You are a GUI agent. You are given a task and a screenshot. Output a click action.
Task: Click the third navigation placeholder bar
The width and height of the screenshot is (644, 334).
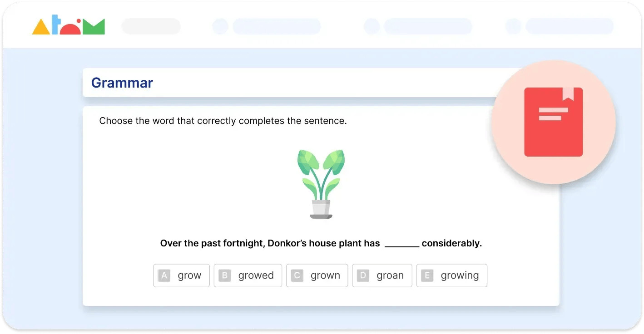click(x=427, y=26)
